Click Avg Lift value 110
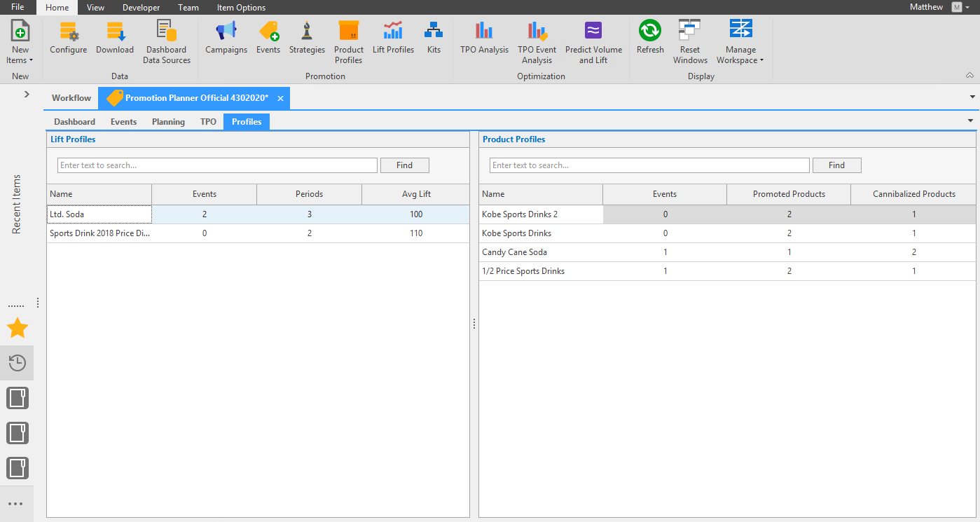This screenshot has height=522, width=980. [416, 233]
